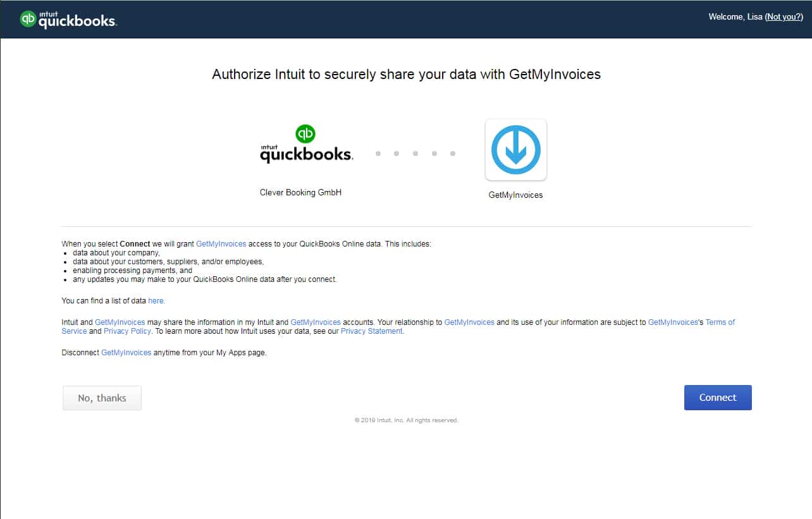Follow the "Not you?" link

[x=784, y=17]
